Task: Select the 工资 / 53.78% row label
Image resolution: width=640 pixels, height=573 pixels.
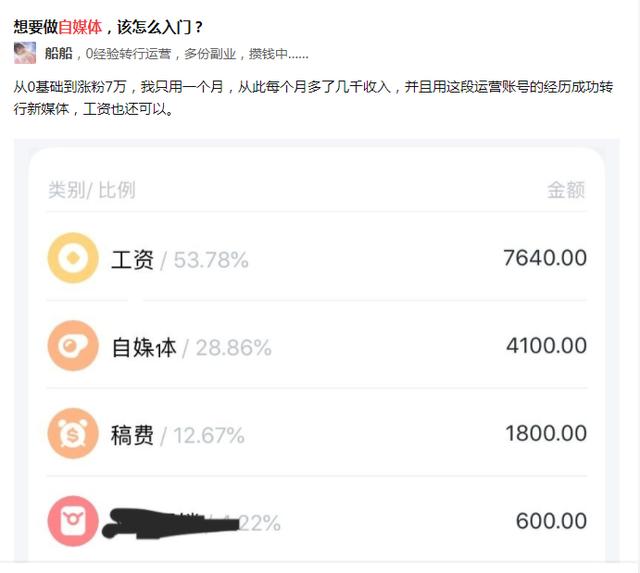Action: pos(180,260)
